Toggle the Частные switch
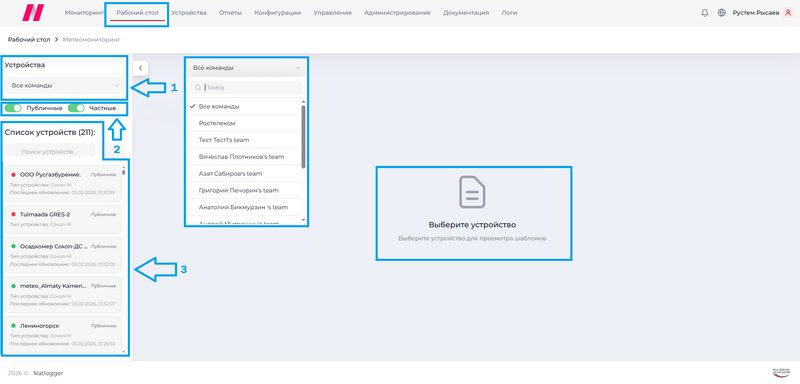Screen dimensions: 800x384 point(76,108)
